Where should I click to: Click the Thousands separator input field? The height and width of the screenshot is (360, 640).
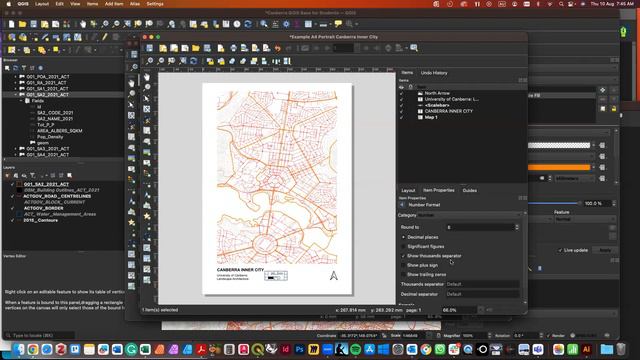(x=483, y=284)
